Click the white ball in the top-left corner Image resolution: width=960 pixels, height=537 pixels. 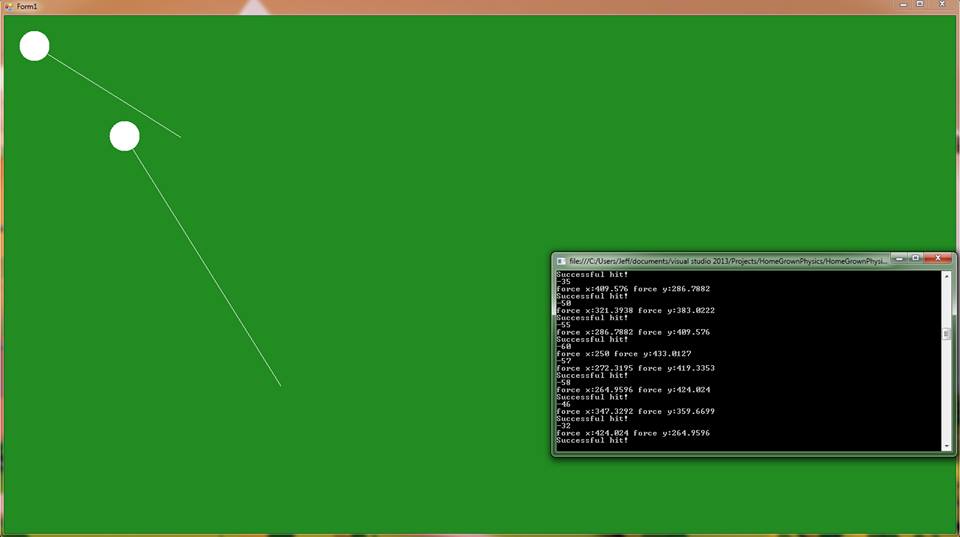click(x=35, y=46)
